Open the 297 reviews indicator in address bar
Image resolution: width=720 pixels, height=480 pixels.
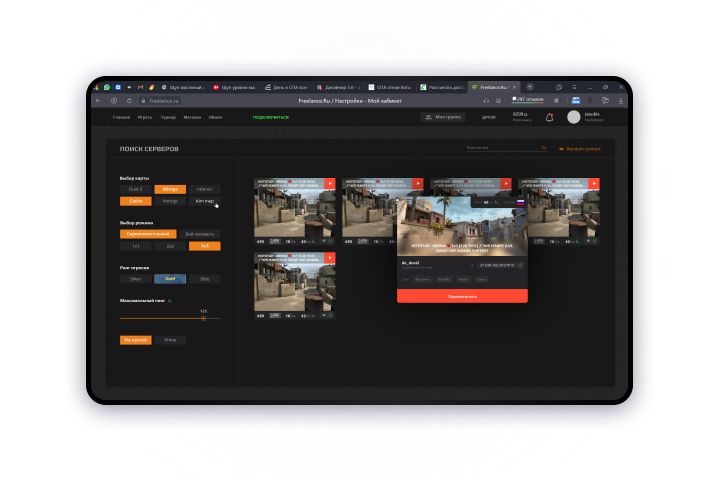pyautogui.click(x=528, y=99)
